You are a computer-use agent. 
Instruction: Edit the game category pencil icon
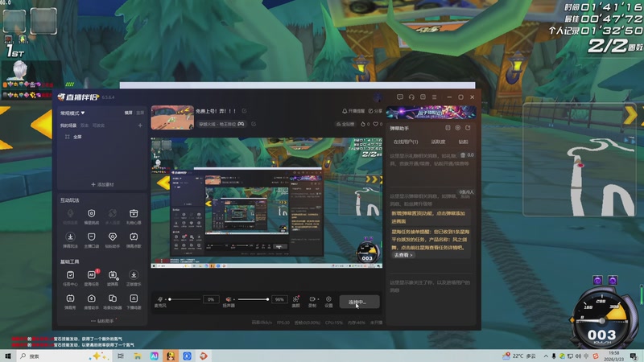254,124
